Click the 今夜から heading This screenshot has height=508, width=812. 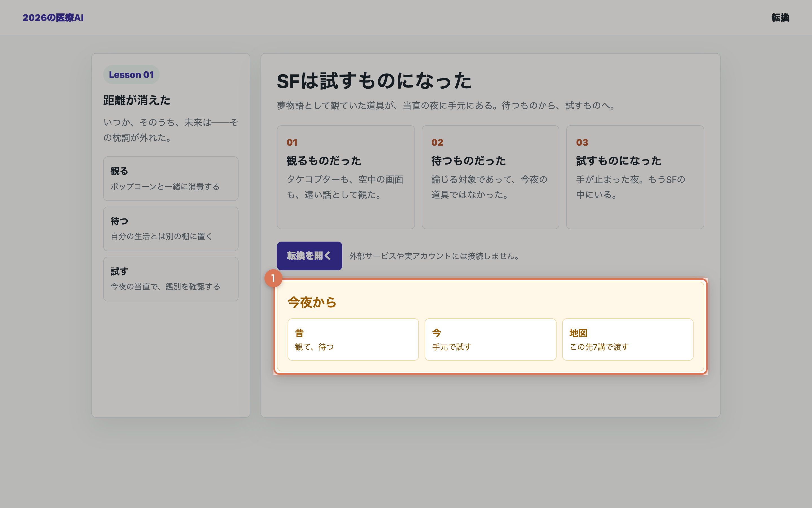point(312,302)
